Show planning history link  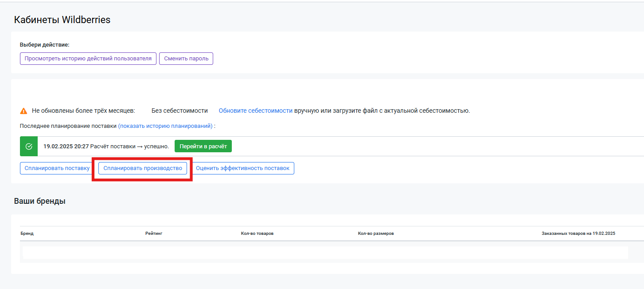pyautogui.click(x=165, y=126)
